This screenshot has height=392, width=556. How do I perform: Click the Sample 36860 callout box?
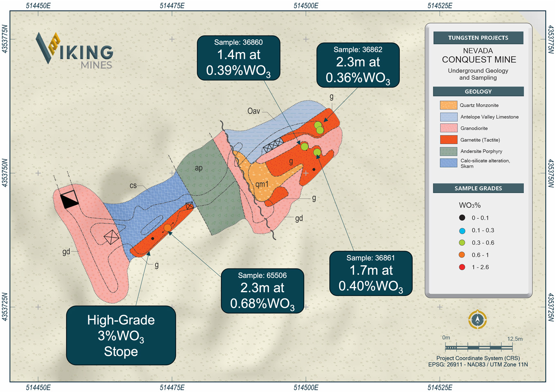click(238, 58)
